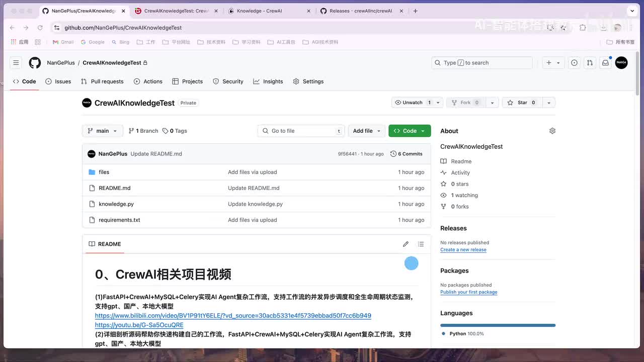Switch to the Insights tab
Viewport: 644px width, 362px height.
pyautogui.click(x=268, y=81)
